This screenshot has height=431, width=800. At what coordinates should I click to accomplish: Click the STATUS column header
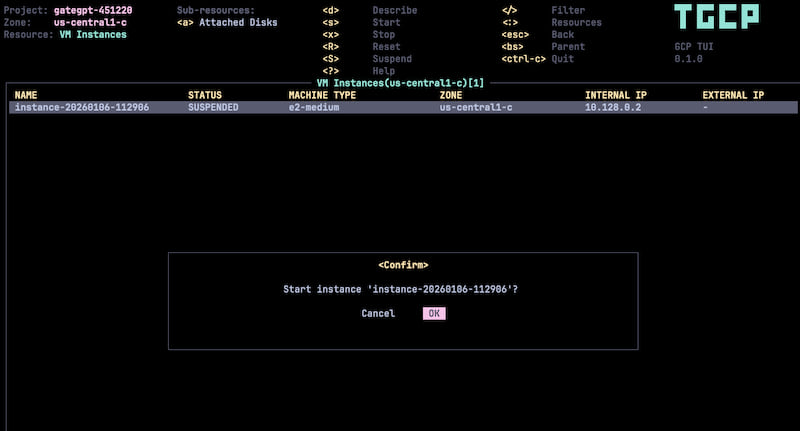pos(205,95)
